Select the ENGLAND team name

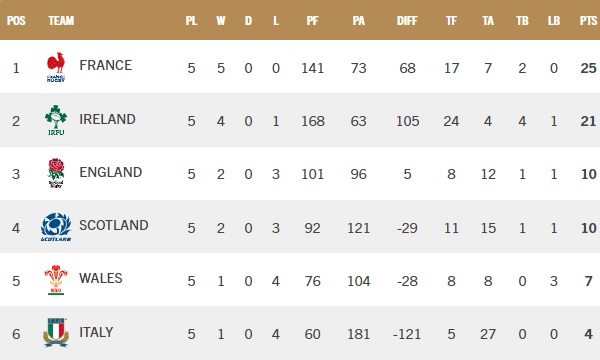click(111, 172)
